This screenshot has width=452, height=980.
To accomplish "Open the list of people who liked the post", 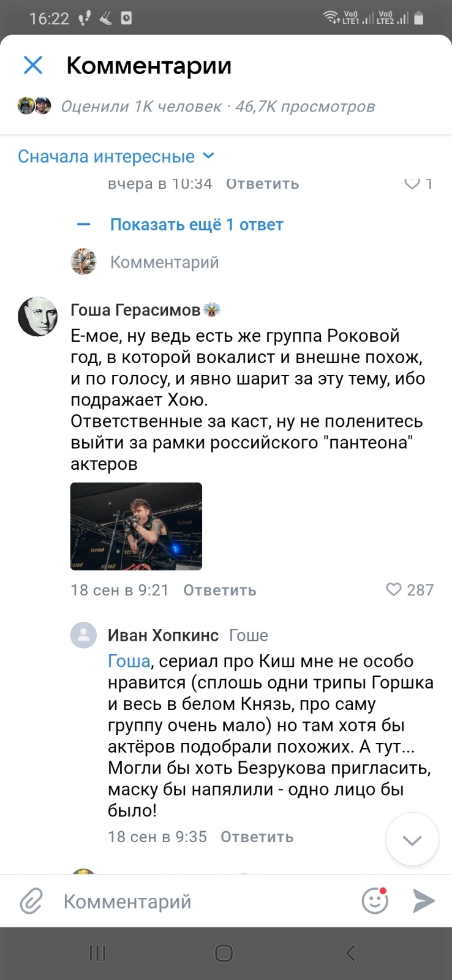I will 141,107.
